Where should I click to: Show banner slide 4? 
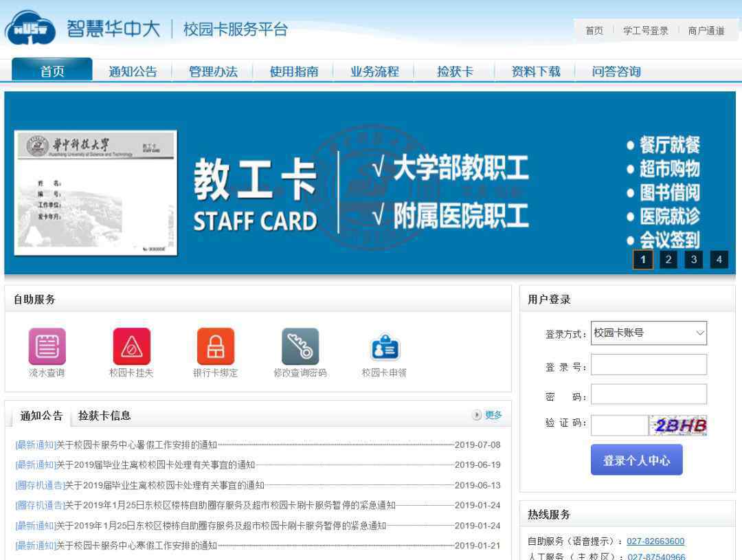click(719, 260)
